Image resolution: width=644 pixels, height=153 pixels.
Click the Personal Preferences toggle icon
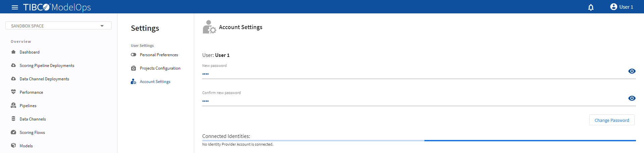pyautogui.click(x=133, y=55)
